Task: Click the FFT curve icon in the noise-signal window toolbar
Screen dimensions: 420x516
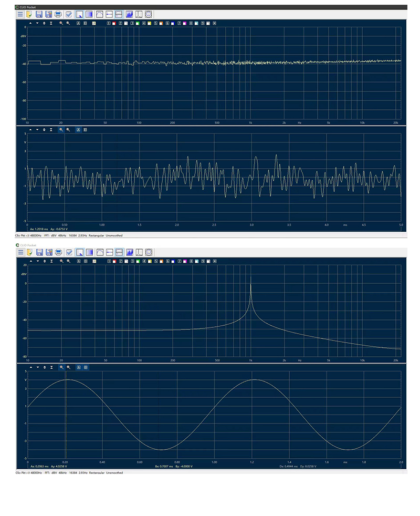Action: click(x=99, y=14)
